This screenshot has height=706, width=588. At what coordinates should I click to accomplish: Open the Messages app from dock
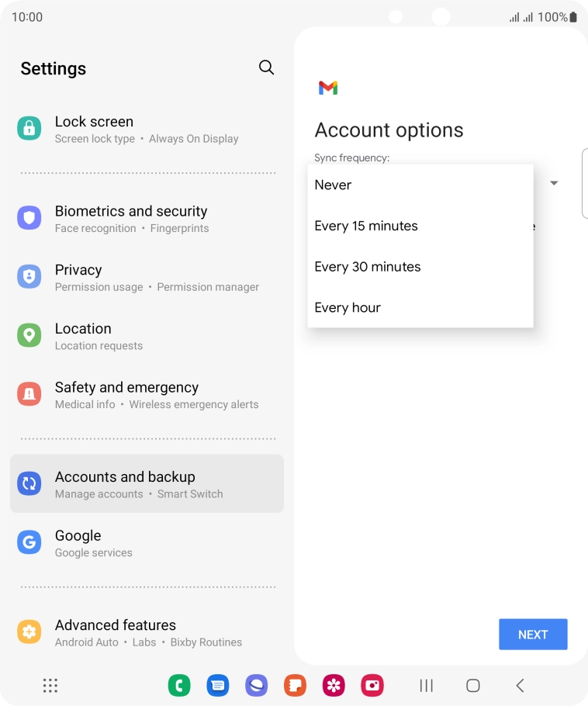tap(218, 685)
